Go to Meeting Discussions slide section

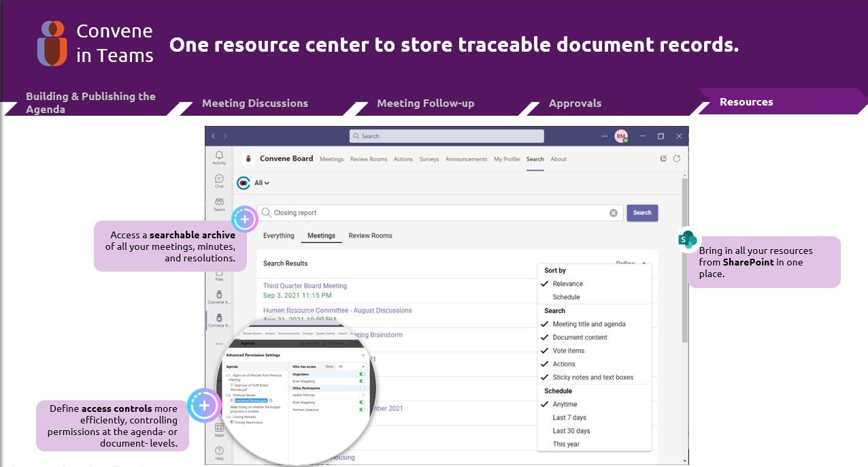point(255,103)
